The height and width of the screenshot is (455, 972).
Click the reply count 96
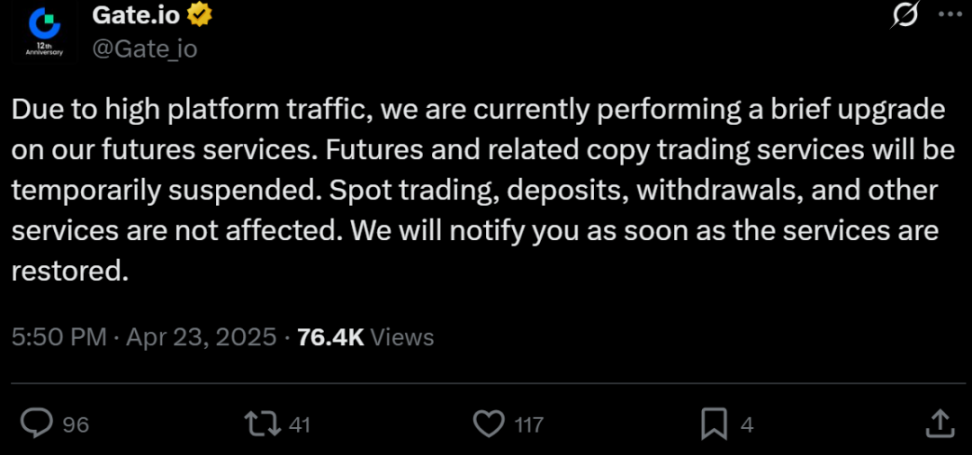76,425
